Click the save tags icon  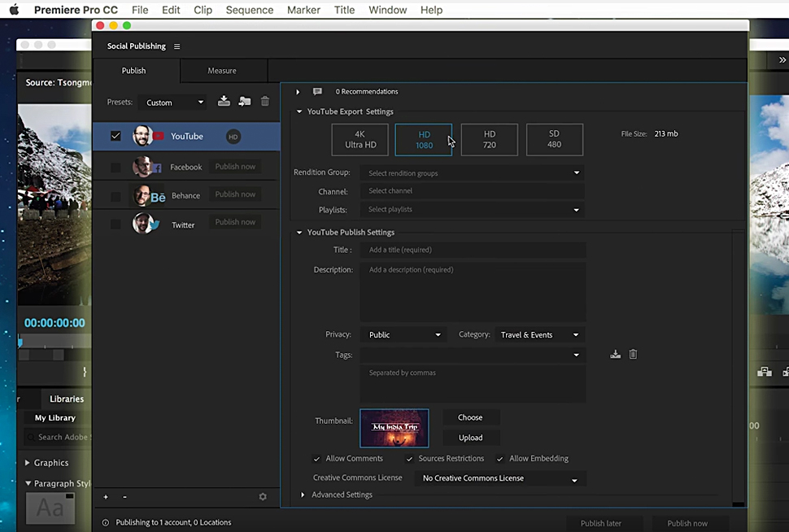click(x=615, y=355)
